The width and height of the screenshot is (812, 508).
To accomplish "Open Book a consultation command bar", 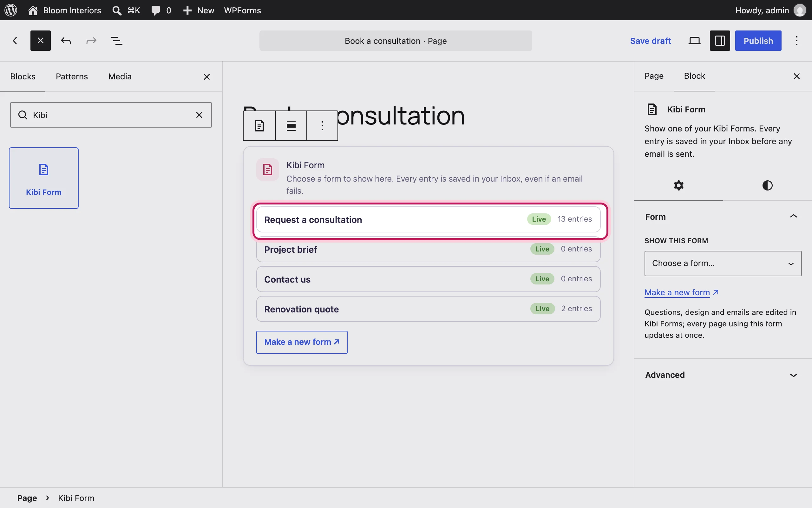I will tap(396, 41).
